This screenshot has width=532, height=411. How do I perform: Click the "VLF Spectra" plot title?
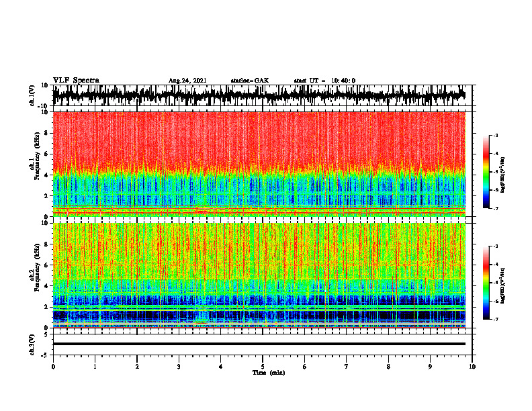point(76,81)
